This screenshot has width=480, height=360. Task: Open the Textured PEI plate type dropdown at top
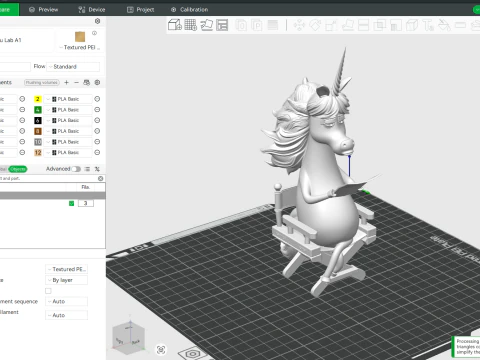tap(80, 47)
